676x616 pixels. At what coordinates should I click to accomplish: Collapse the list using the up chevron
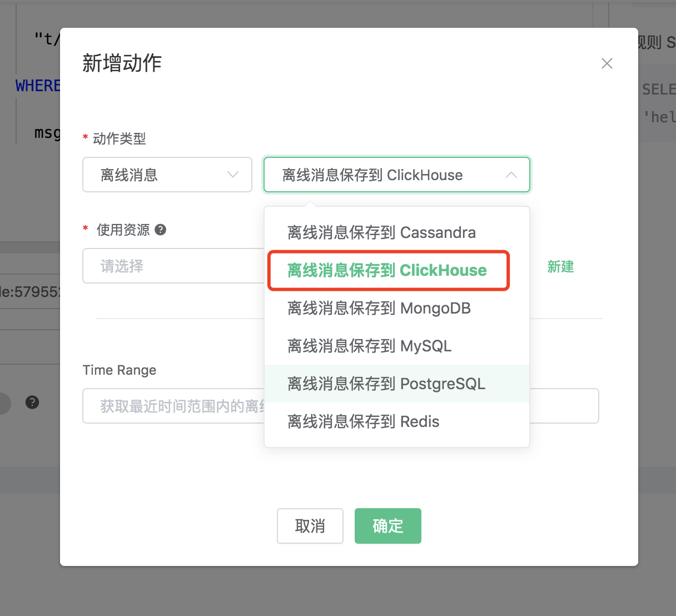pyautogui.click(x=511, y=175)
